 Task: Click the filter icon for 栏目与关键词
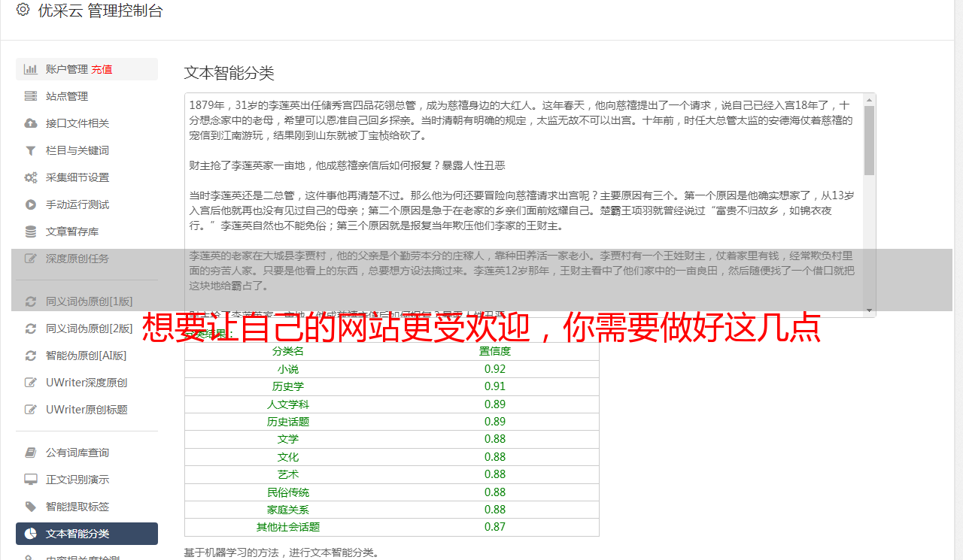(31, 150)
